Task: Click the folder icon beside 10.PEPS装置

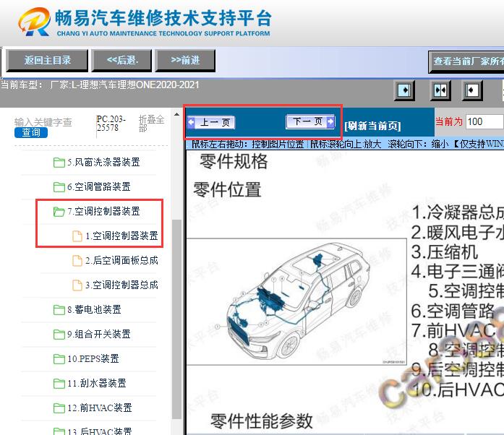Action: 59,358
